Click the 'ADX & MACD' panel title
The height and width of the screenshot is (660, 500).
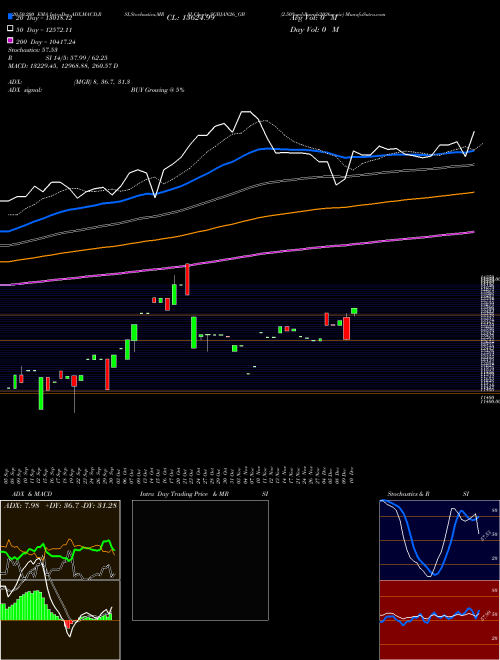(32, 494)
